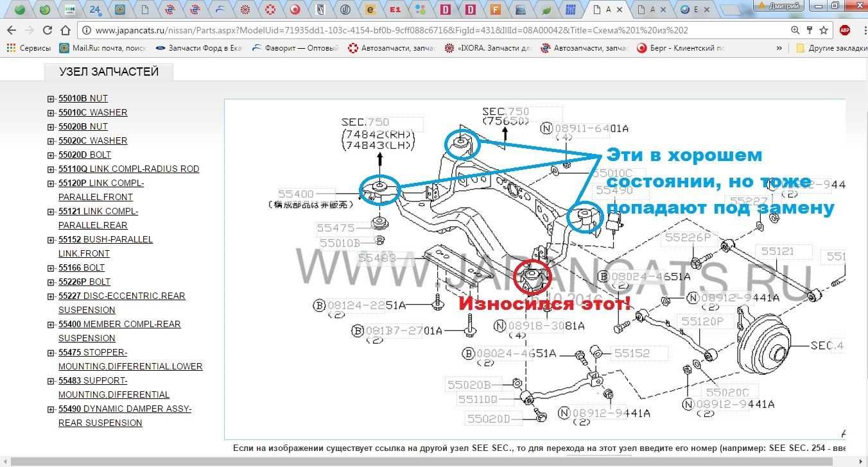
Task: Bookmark this page with the star icon
Action: 824,30
